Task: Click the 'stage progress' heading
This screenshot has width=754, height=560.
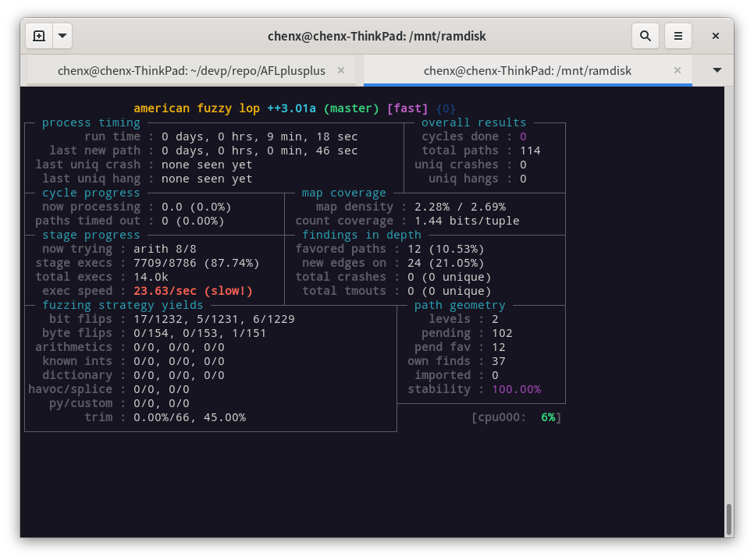Action: pyautogui.click(x=91, y=235)
